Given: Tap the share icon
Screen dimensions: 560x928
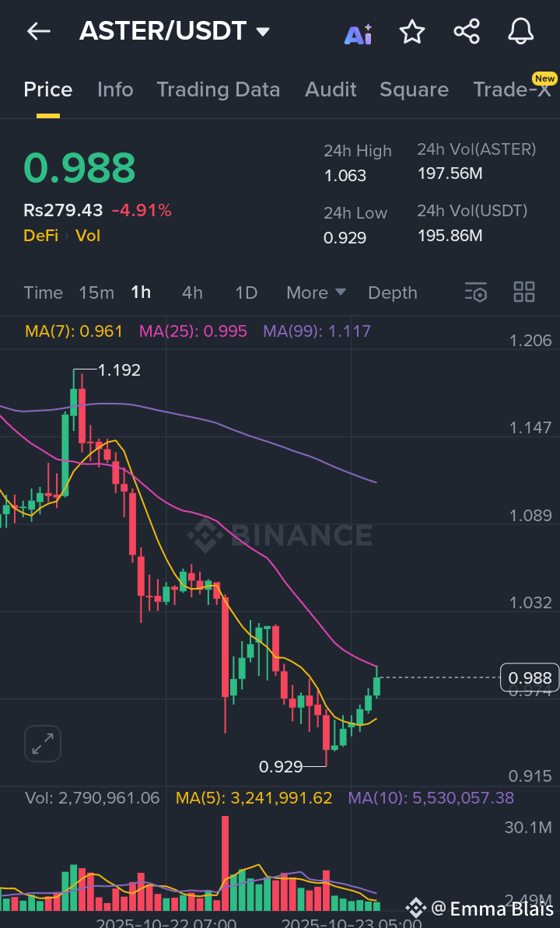Looking at the screenshot, I should click(x=467, y=31).
